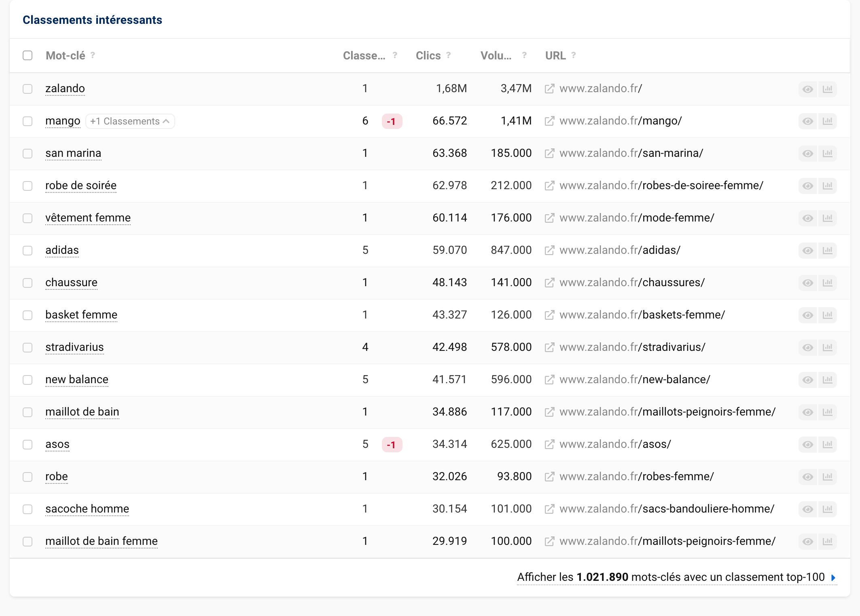The height and width of the screenshot is (616, 860).
Task: Toggle checkbox for adidas keyword
Action: 28,249
